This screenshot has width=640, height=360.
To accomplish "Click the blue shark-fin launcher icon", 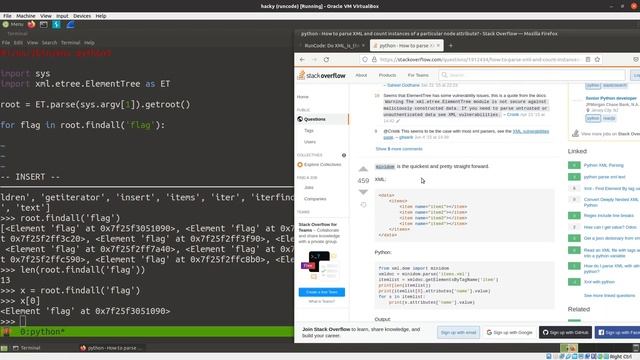I will 70,24.
